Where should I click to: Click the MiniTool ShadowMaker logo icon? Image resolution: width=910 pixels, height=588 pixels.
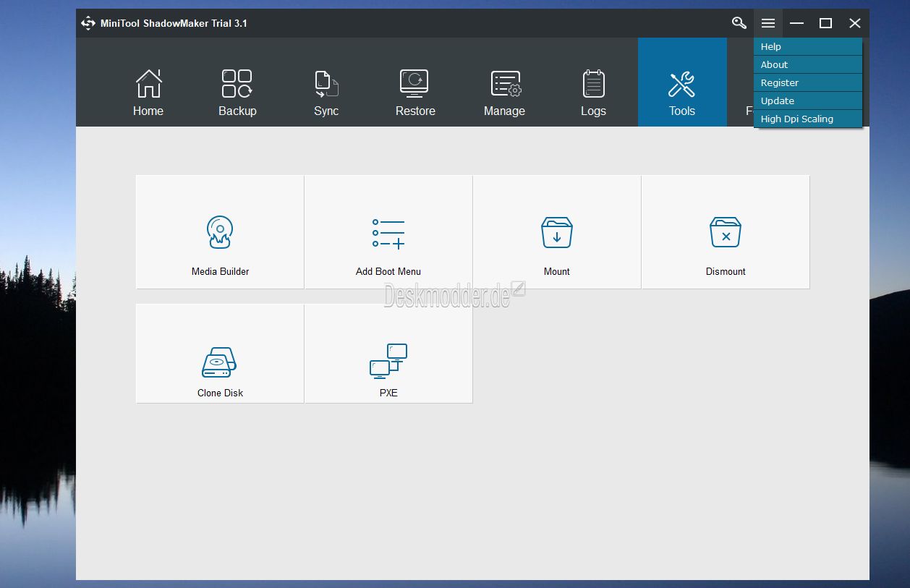[88, 23]
